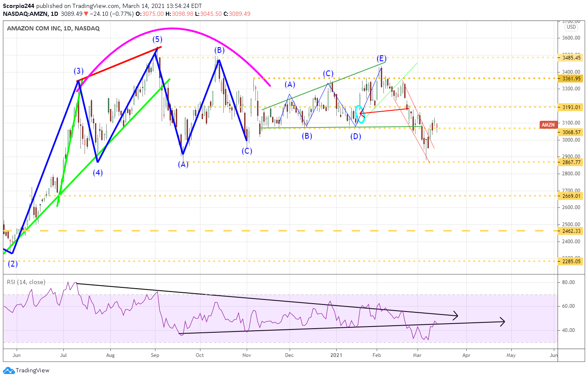The width and height of the screenshot is (588, 379).
Task: Click the USD currency label on the price scale
Action: point(571,27)
